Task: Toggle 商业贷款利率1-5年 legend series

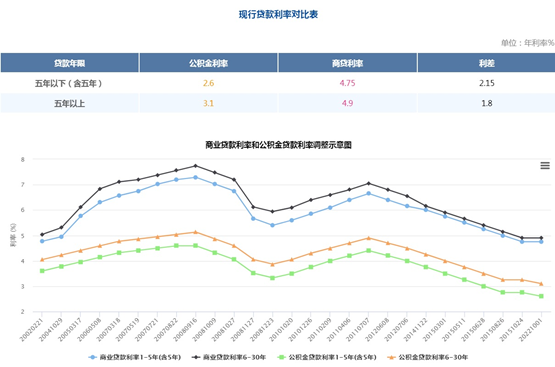Action: pyautogui.click(x=135, y=357)
